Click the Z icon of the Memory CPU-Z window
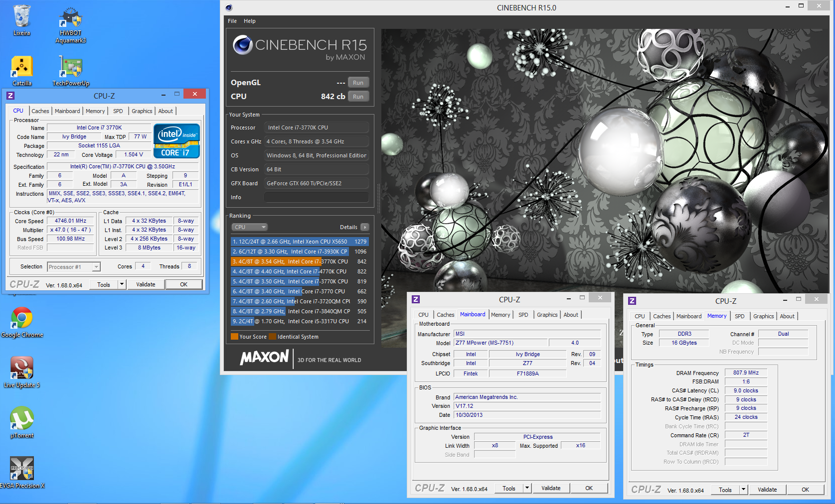835x504 pixels. click(x=632, y=300)
